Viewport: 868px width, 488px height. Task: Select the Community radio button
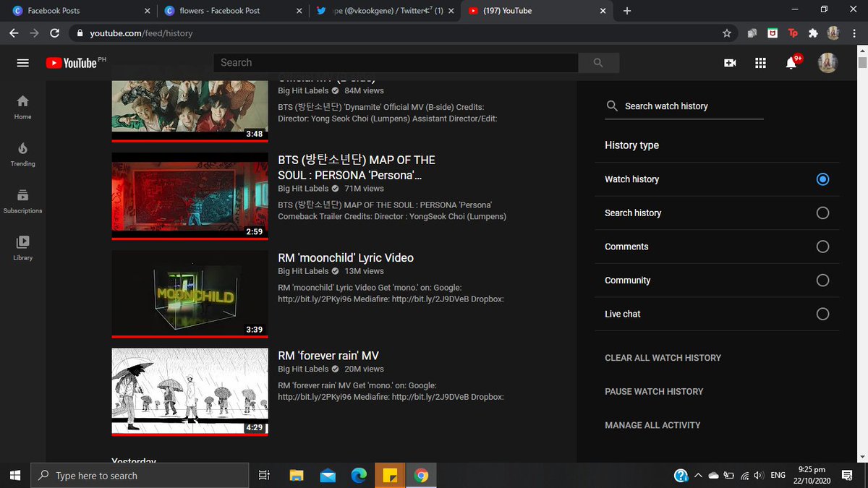pos(822,281)
